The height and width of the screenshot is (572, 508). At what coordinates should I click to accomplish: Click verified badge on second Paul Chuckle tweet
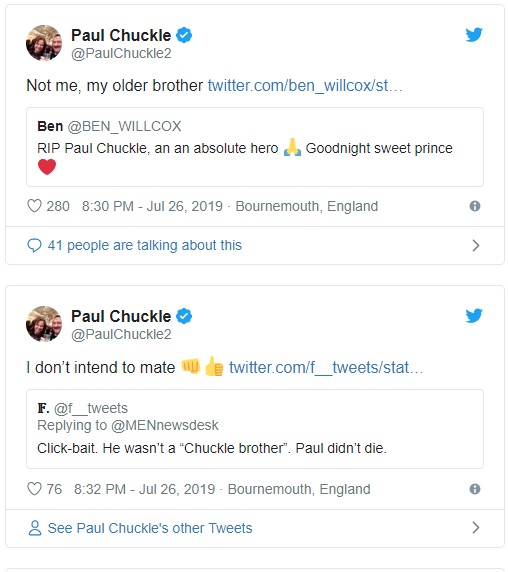[184, 316]
